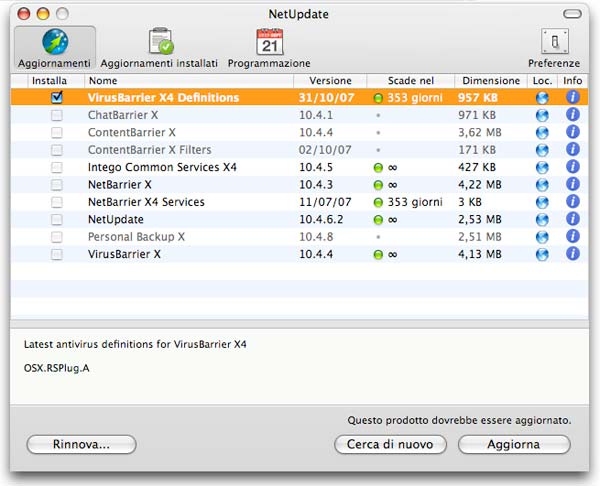This screenshot has height=486, width=600.
Task: Click the Cerca di nuovo button
Action: pos(390,445)
